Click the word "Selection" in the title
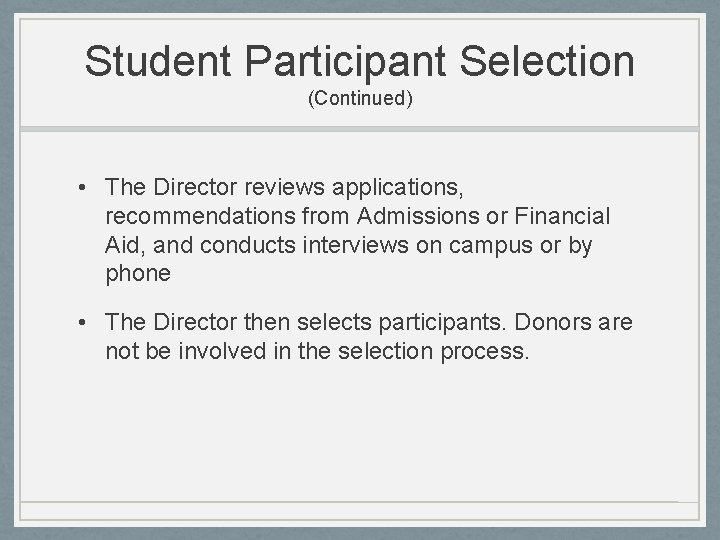Screen dimensions: 720x540 [x=547, y=61]
